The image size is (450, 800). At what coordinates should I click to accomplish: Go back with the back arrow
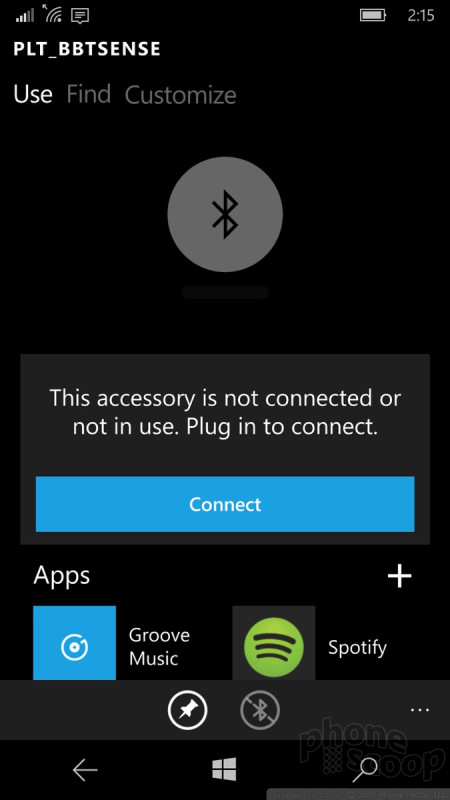(x=85, y=769)
